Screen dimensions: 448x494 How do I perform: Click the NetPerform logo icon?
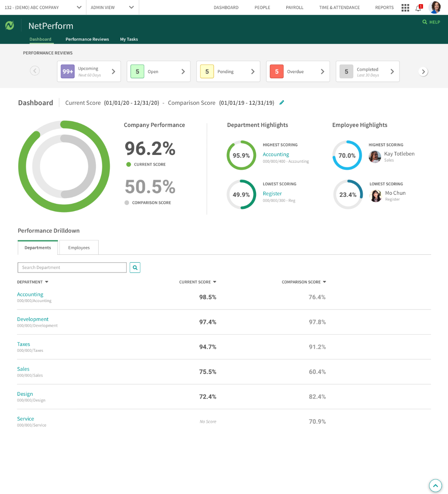click(10, 25)
